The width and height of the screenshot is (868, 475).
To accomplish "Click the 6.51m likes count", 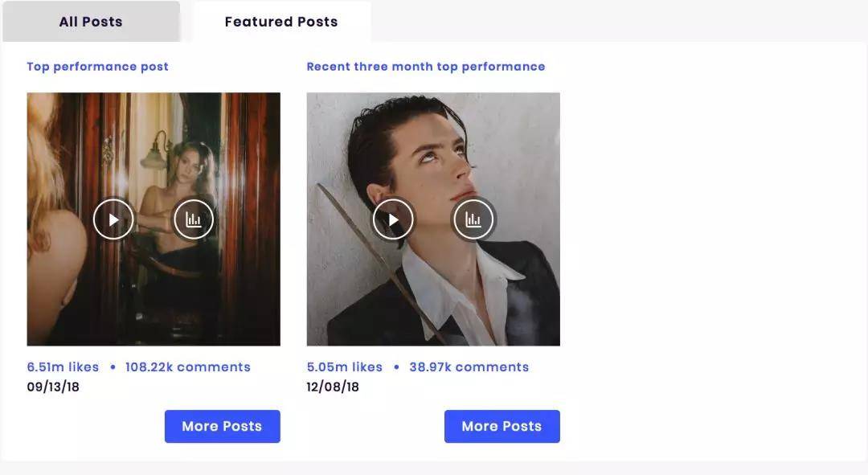I will [63, 367].
